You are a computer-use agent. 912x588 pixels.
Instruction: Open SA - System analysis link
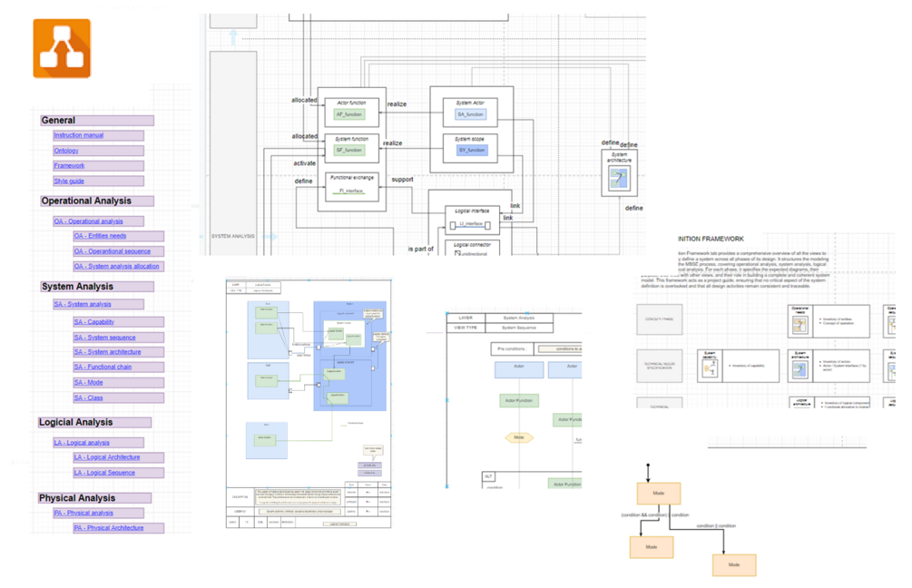tap(83, 304)
